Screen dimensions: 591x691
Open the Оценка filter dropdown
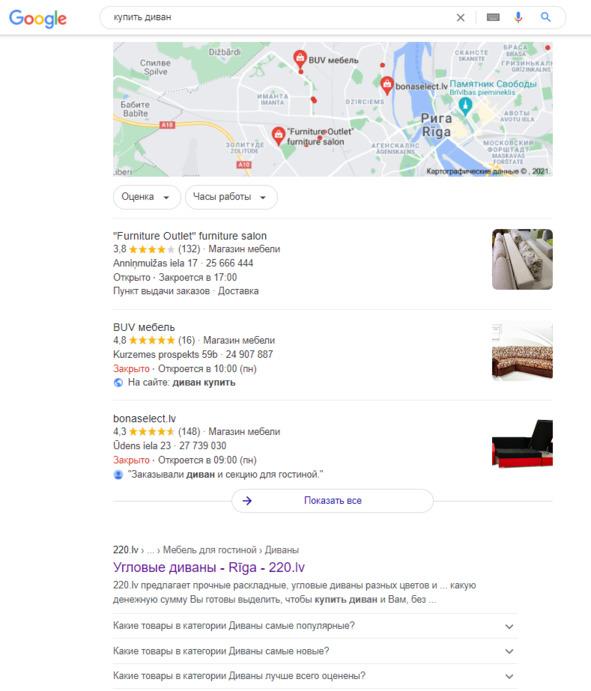click(147, 197)
